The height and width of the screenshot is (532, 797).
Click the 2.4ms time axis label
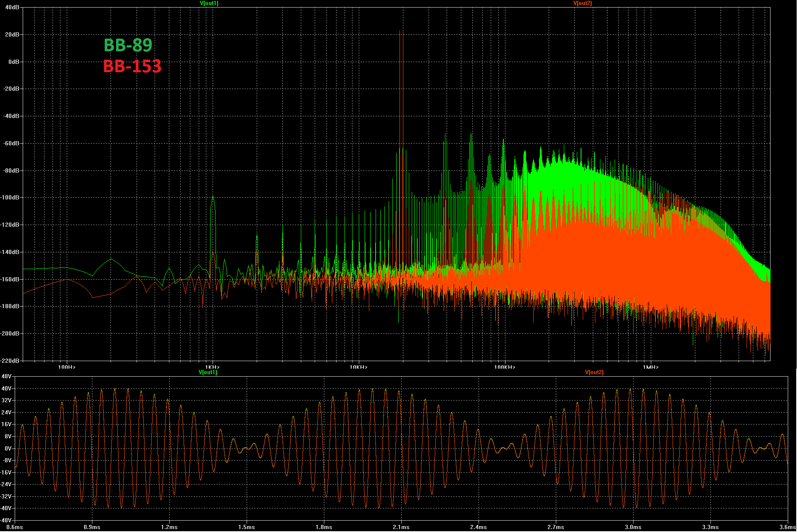pyautogui.click(x=479, y=527)
